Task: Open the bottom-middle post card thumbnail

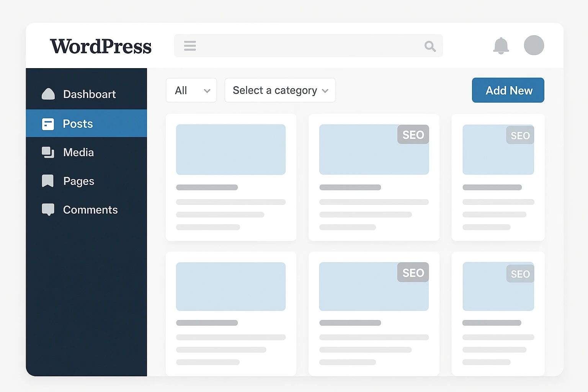Action: [x=374, y=286]
